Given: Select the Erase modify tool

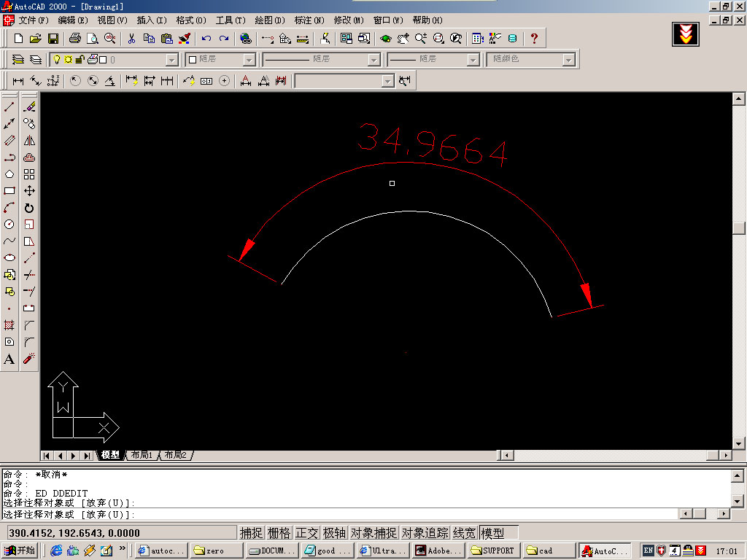Looking at the screenshot, I should coord(29,107).
